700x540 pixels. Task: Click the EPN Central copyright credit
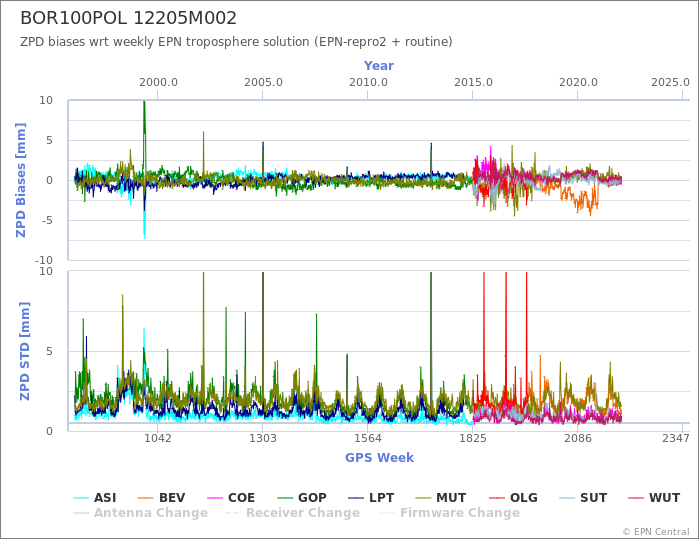pos(656,532)
